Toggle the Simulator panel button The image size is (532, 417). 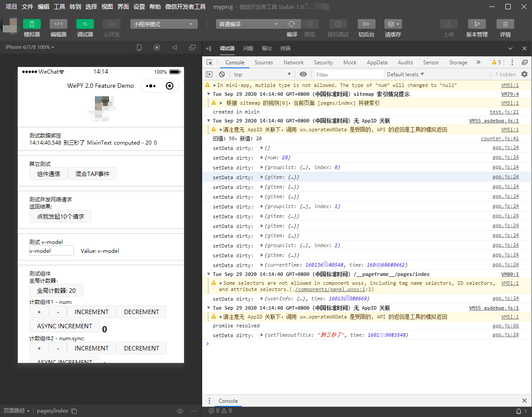pyautogui.click(x=31, y=24)
